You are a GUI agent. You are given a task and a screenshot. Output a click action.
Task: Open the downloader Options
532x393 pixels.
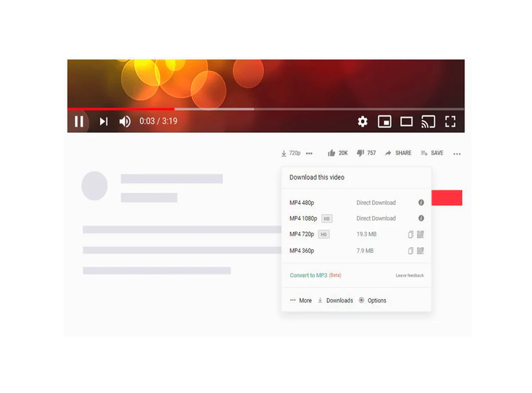[x=372, y=300]
